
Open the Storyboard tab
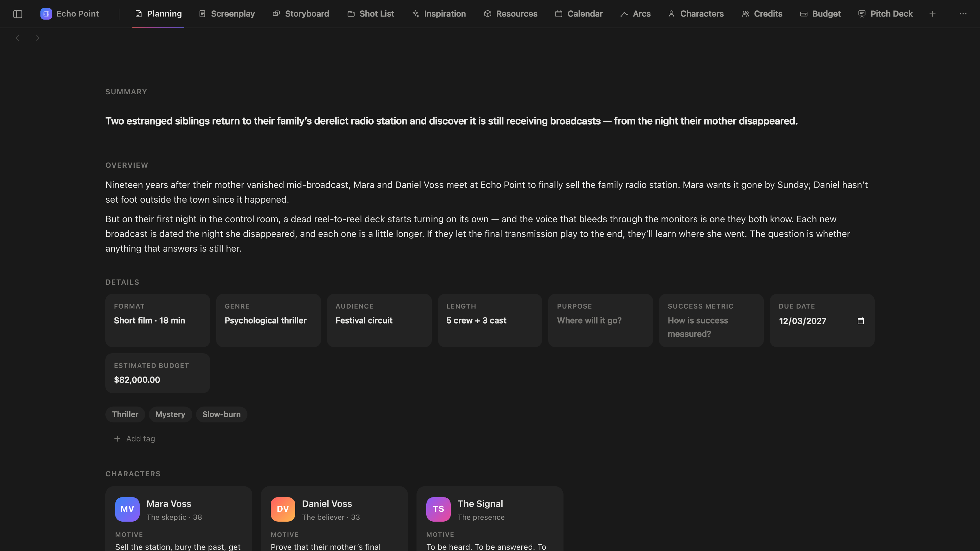tap(301, 14)
